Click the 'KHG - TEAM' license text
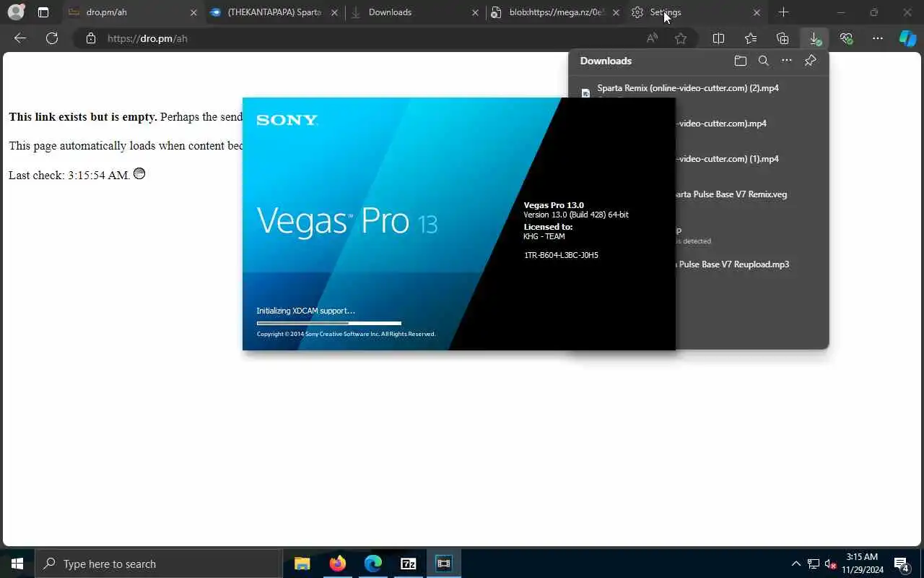 [544, 236]
